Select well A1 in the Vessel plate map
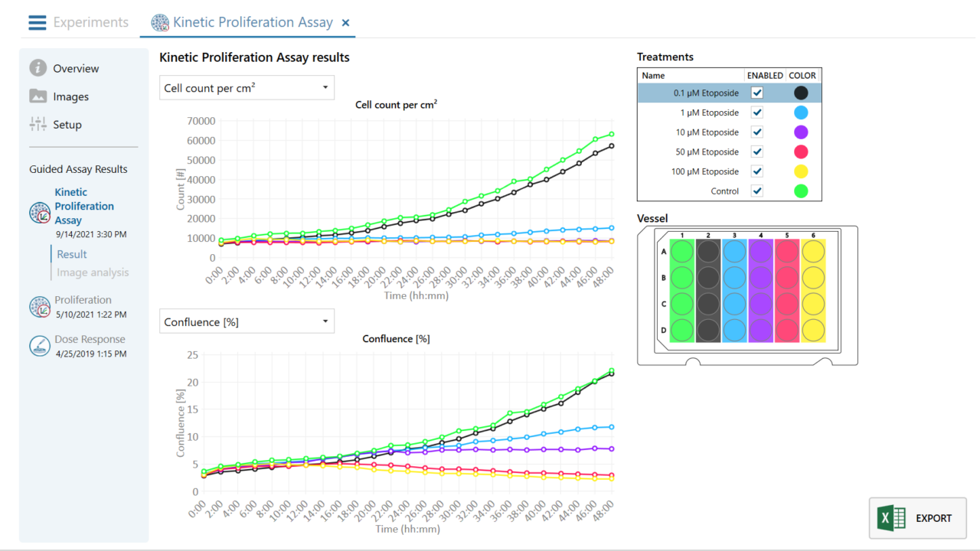980x551 pixels. 681,250
